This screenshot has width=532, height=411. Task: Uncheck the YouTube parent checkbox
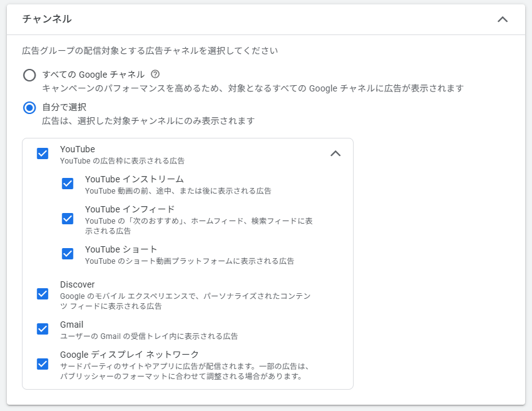[x=43, y=153]
